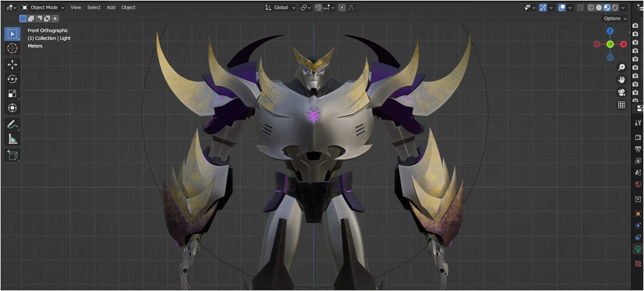Expand the Options dropdown

(615, 18)
